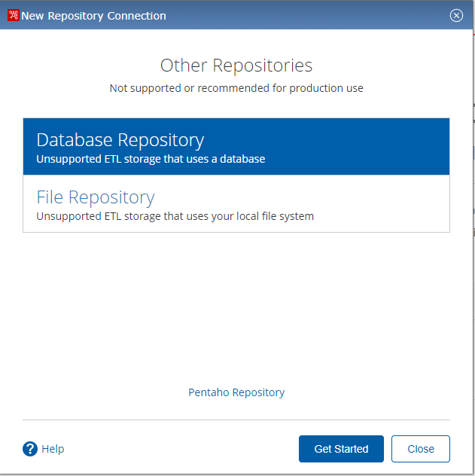Screen dimensions: 475x476
Task: Select the Database Repository option
Action: point(236,147)
